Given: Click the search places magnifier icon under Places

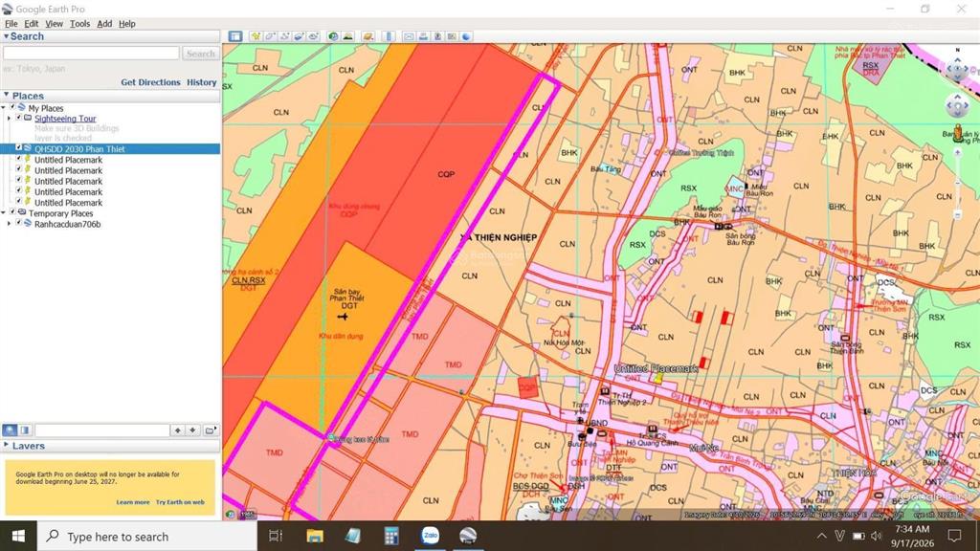Looking at the screenshot, I should pos(10,430).
